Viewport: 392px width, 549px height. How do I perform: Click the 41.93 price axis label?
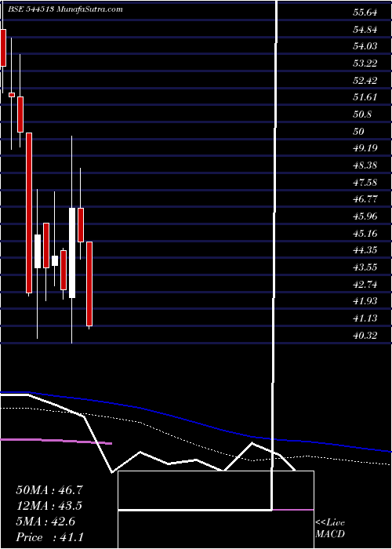[365, 301]
